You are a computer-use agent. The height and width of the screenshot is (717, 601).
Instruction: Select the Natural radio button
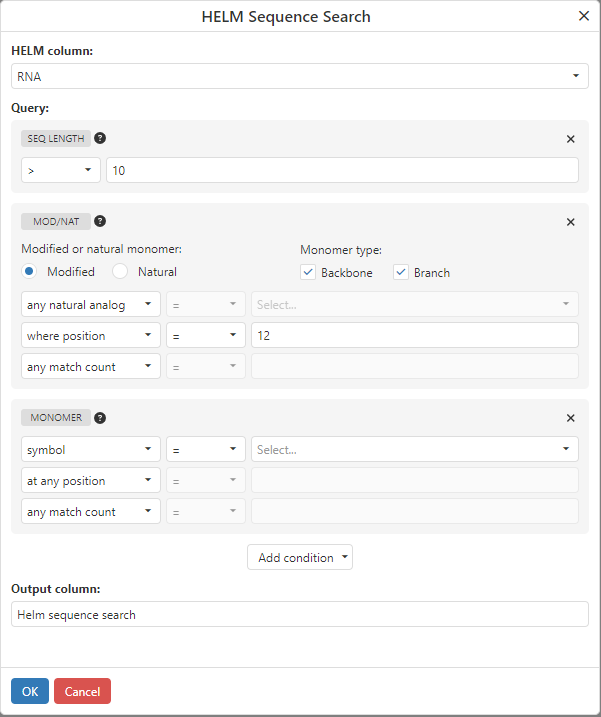tap(120, 271)
